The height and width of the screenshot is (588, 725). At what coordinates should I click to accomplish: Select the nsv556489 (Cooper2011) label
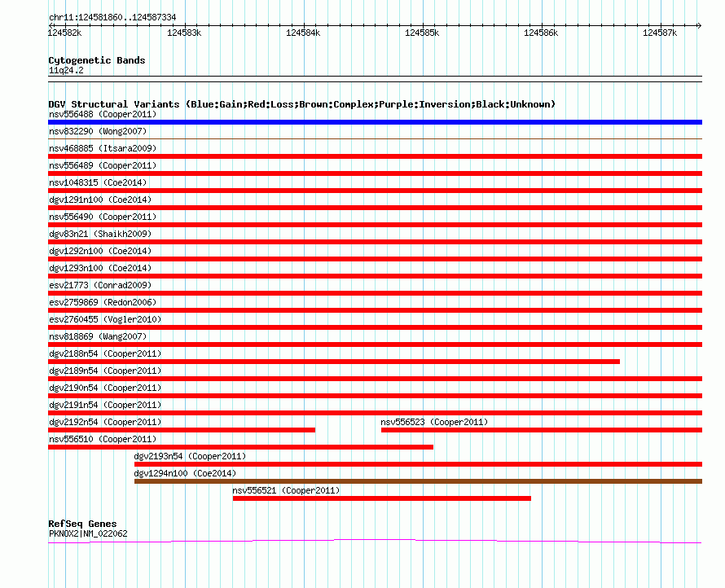[x=103, y=165]
